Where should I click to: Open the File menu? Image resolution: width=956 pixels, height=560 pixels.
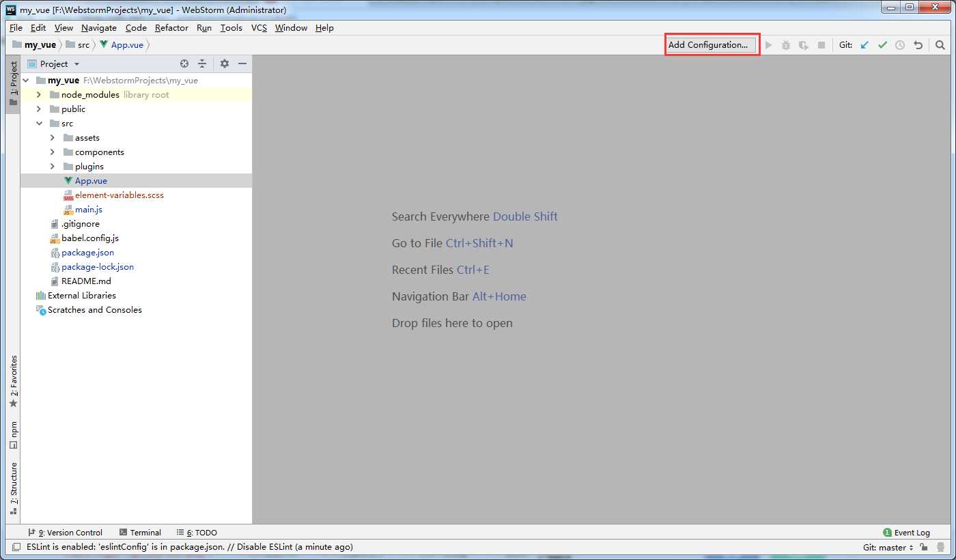(16, 28)
